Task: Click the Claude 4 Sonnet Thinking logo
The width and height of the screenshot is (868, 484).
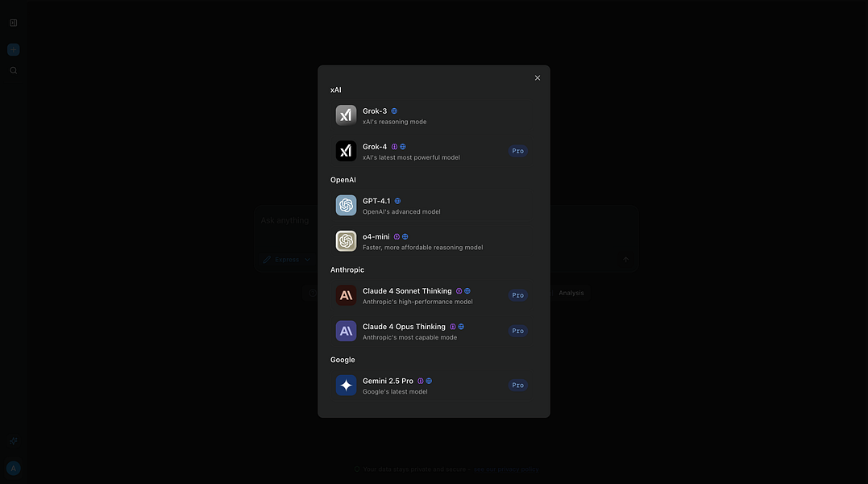Action: (346, 295)
